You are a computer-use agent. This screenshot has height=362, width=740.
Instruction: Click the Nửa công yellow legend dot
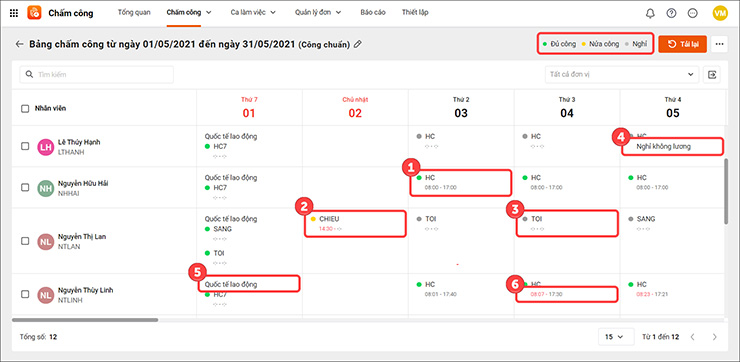[584, 44]
